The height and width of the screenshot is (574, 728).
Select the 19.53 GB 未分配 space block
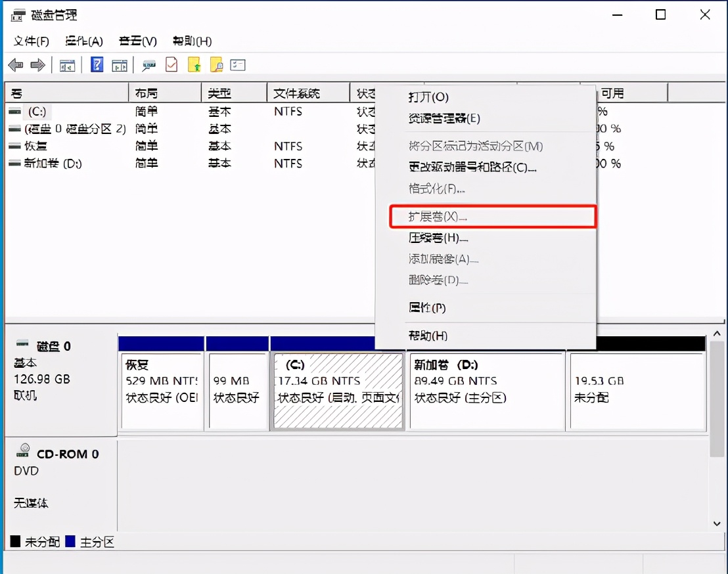pos(638,391)
